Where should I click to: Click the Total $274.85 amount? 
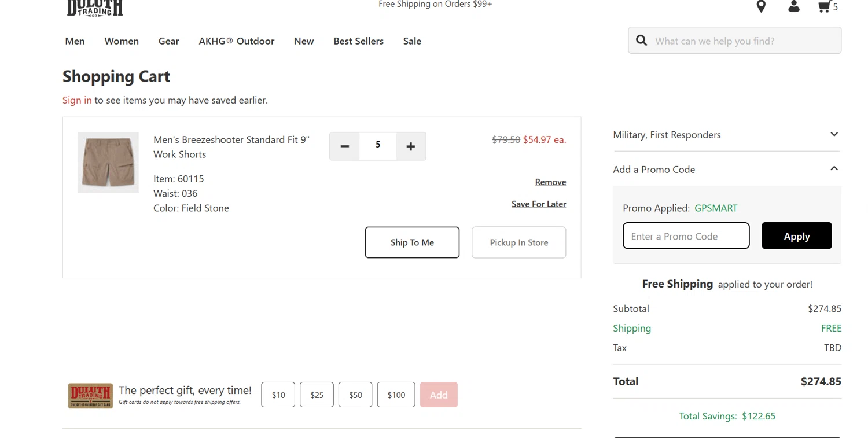click(821, 381)
